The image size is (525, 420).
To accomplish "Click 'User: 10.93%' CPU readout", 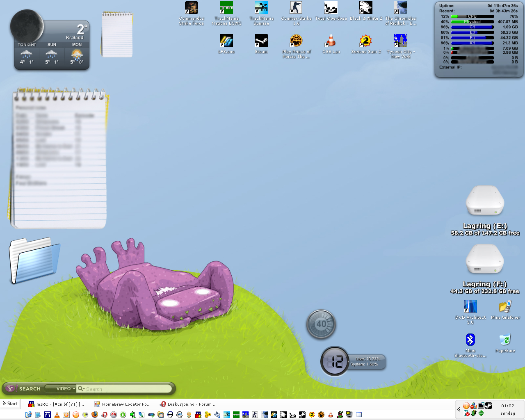I will pos(368,359).
